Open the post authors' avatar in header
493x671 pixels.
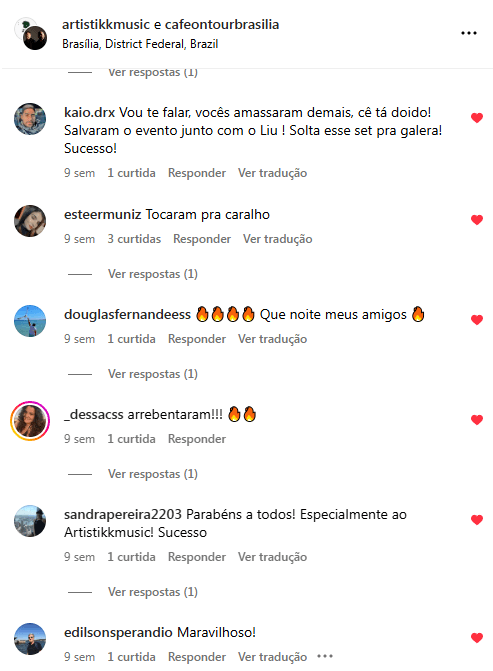(31, 34)
